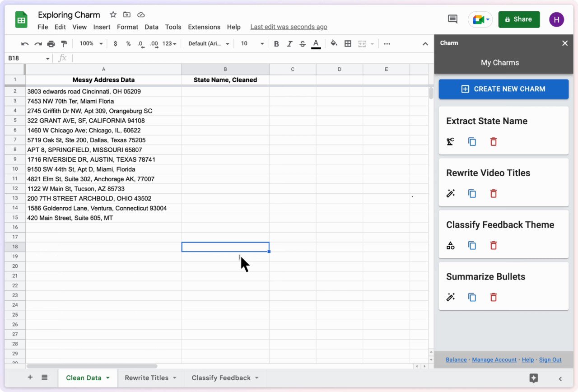Toggle bold formatting
The height and width of the screenshot is (392, 578).
(276, 43)
